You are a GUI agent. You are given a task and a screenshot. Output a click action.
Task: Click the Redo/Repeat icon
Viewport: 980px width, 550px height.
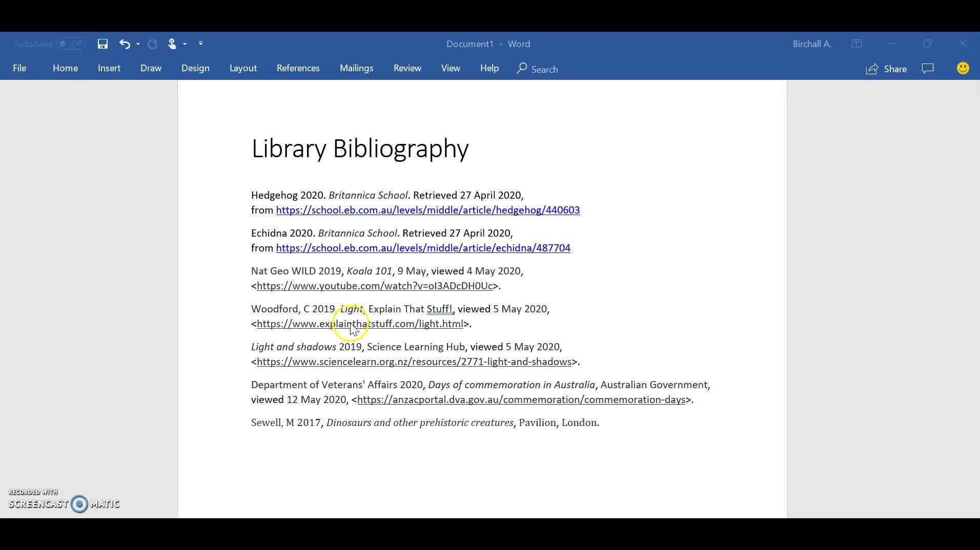point(152,44)
